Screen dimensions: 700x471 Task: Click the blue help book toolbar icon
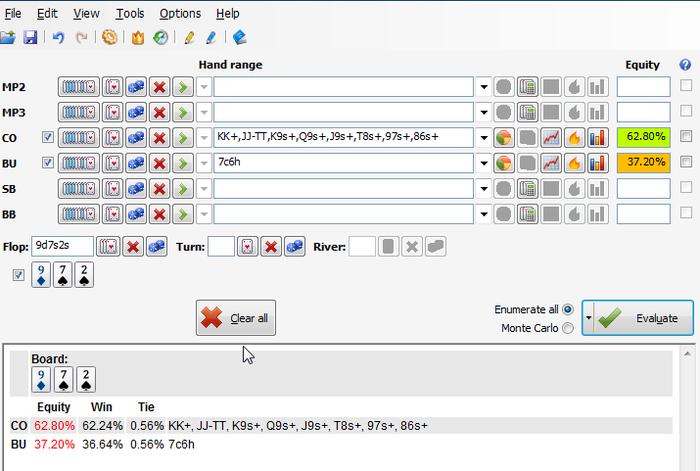240,38
